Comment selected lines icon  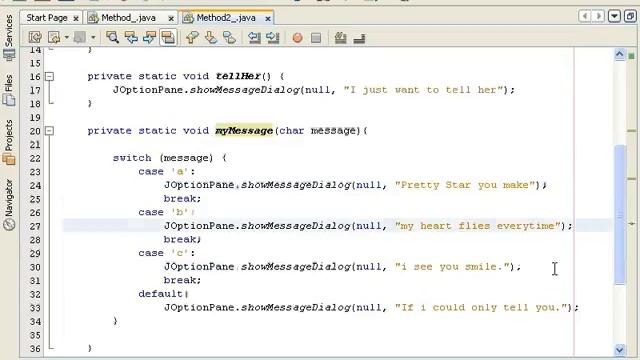coord(340,38)
